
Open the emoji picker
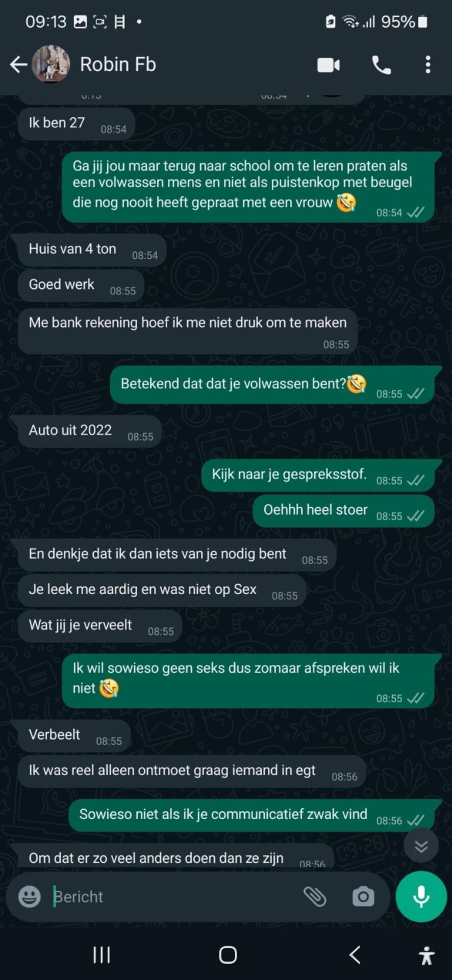(30, 897)
